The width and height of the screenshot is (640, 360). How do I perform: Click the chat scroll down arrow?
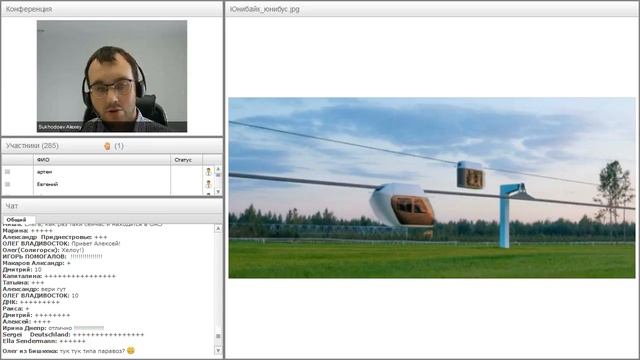[x=218, y=350]
